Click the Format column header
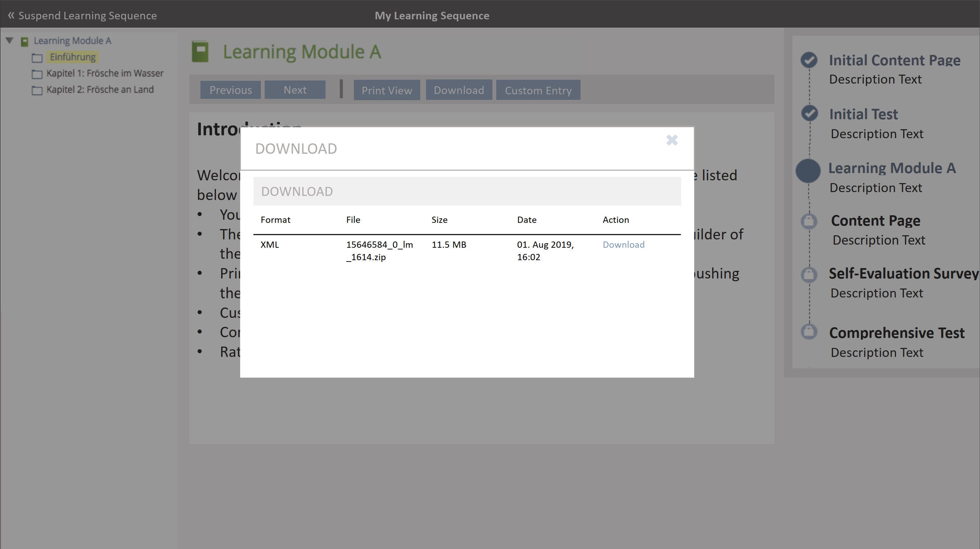 click(275, 220)
